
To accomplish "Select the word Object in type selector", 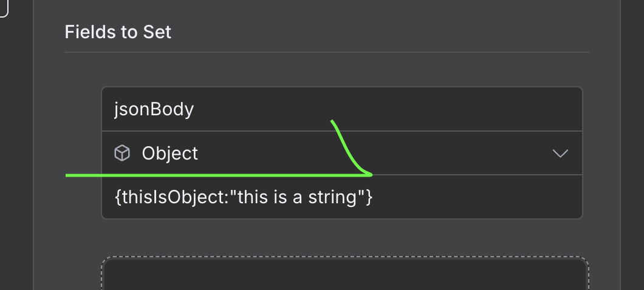I will tap(170, 153).
